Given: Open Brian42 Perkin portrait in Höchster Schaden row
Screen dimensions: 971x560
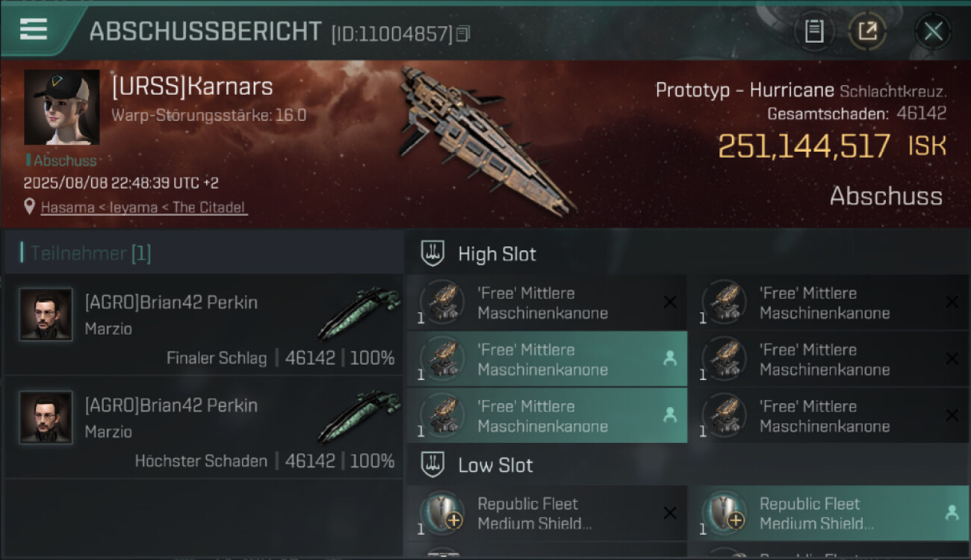Looking at the screenshot, I should tap(46, 417).
